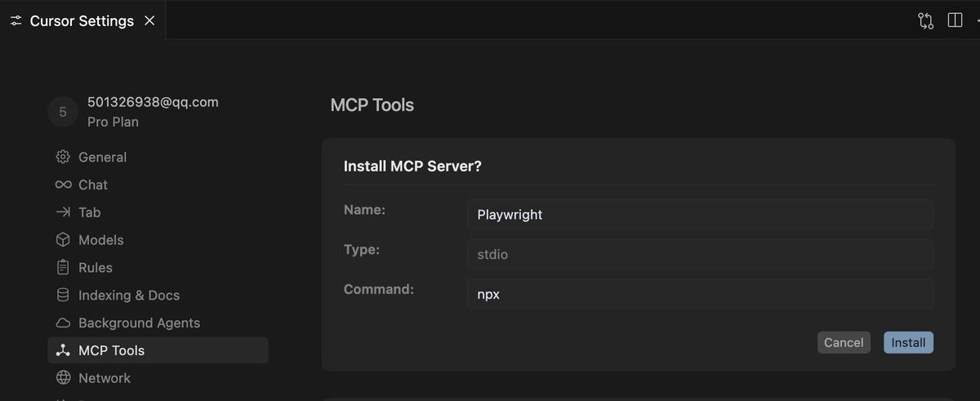Open Indexing & Docs database icon
The height and width of the screenshot is (401, 980).
pos(63,296)
